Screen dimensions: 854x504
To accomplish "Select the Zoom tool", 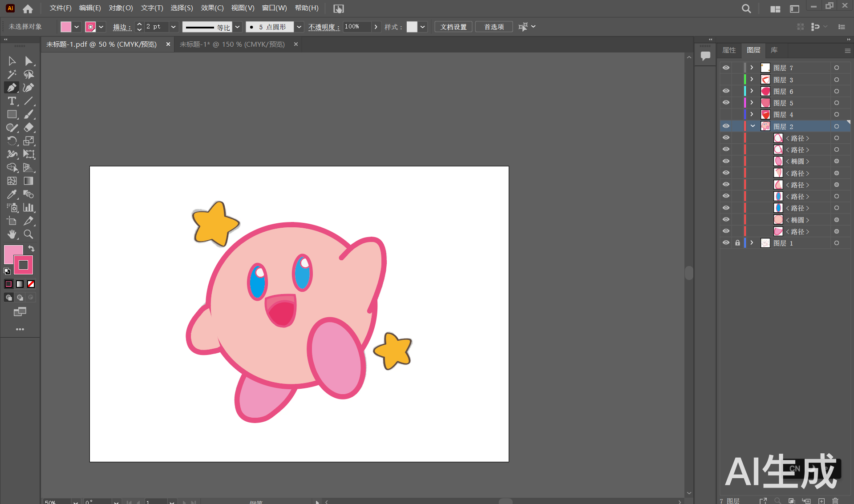I will click(28, 234).
